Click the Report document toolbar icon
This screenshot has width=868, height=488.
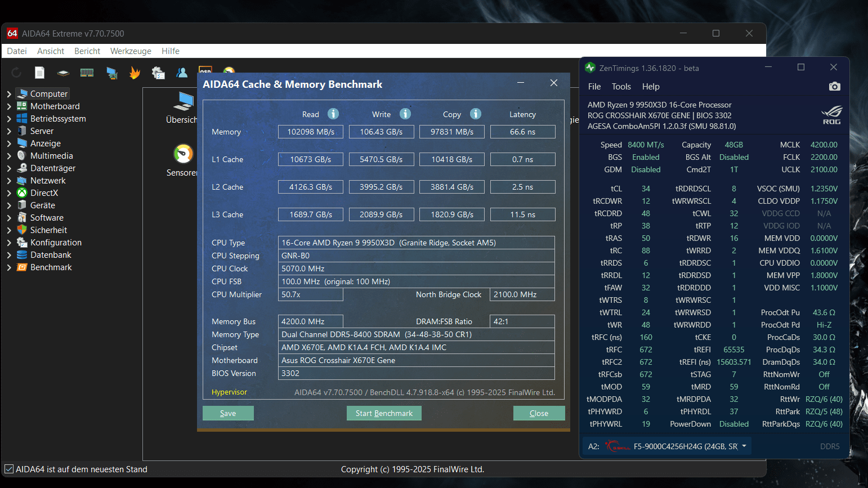coord(39,73)
